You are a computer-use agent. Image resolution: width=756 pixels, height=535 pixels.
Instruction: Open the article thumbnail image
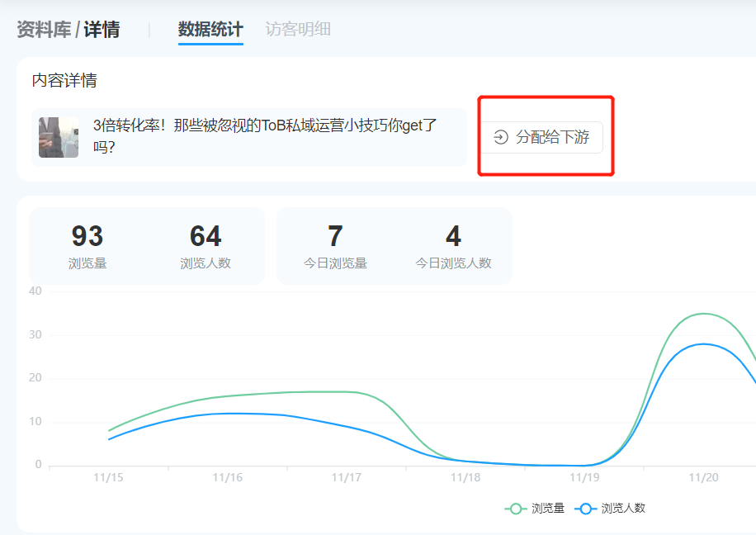pyautogui.click(x=59, y=138)
